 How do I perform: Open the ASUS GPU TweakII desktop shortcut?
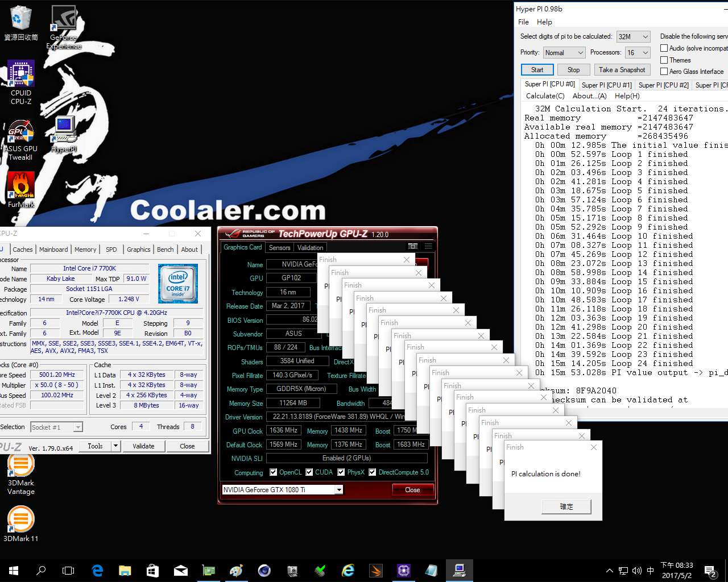[x=21, y=140]
